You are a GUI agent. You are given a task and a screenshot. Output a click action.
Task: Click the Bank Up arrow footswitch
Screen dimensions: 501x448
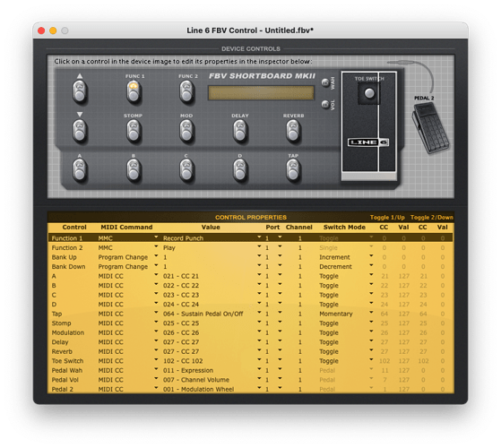[80, 91]
